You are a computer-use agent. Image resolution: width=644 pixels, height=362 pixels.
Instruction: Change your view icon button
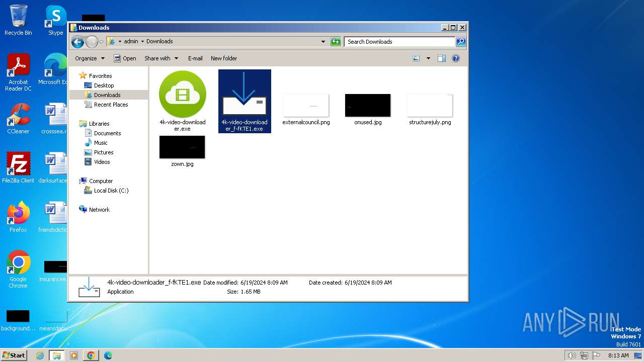click(x=416, y=58)
